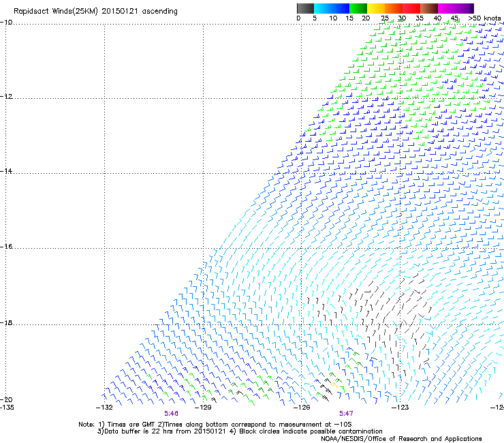This screenshot has width=504, height=443.
Task: Click the '-14' latitude axis label
Action: pyautogui.click(x=6, y=171)
